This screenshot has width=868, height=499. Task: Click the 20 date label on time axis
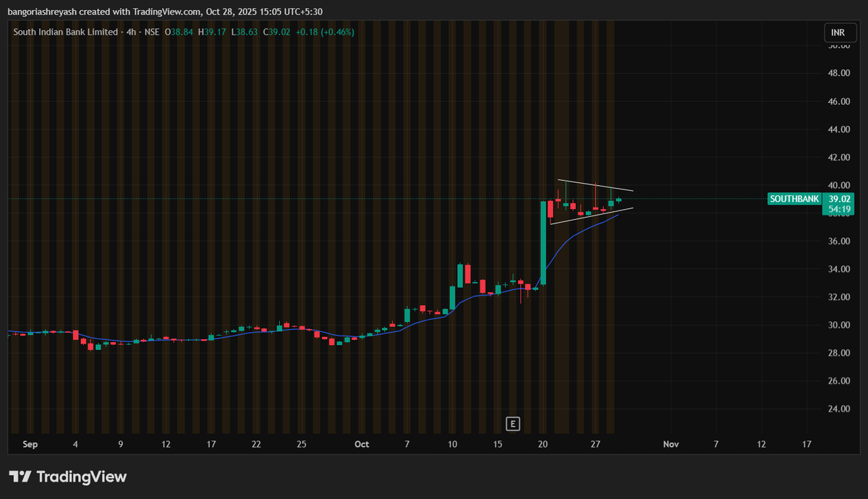(543, 444)
